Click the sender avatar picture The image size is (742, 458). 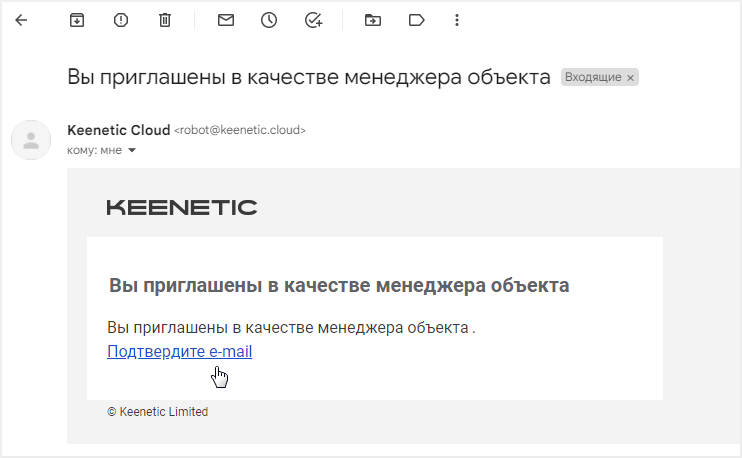click(x=31, y=140)
